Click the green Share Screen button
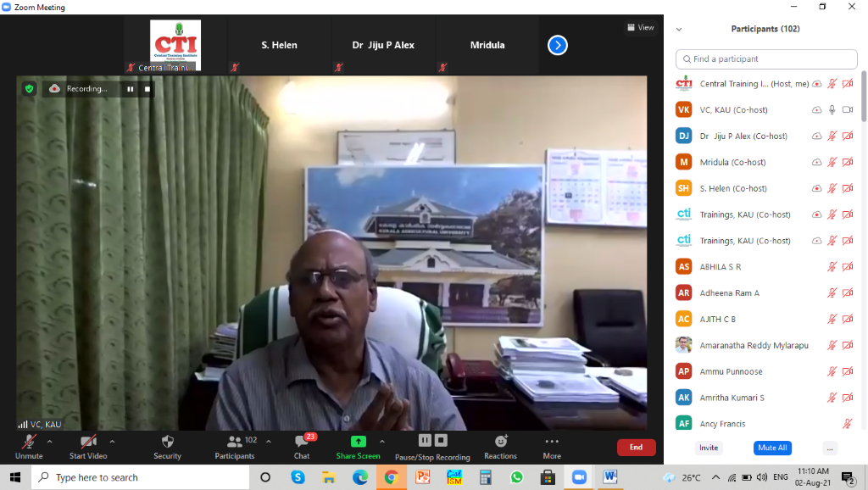This screenshot has height=490, width=868. click(x=359, y=447)
